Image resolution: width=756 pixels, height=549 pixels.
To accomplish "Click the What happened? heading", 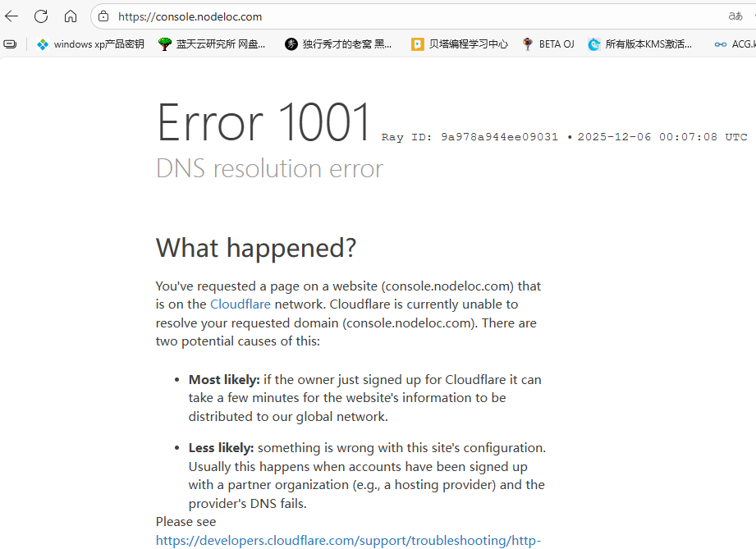I will [x=256, y=248].
